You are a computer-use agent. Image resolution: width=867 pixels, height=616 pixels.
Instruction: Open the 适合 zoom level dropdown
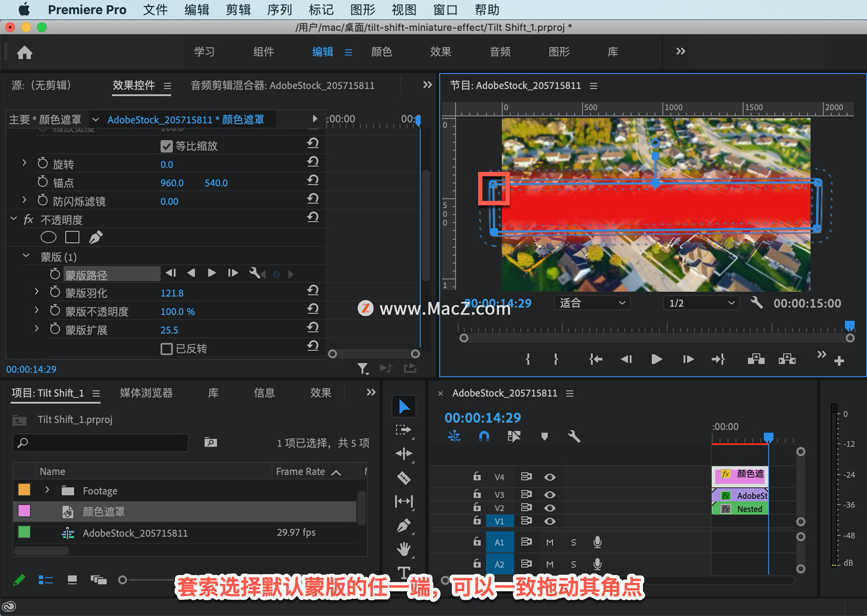coord(592,303)
